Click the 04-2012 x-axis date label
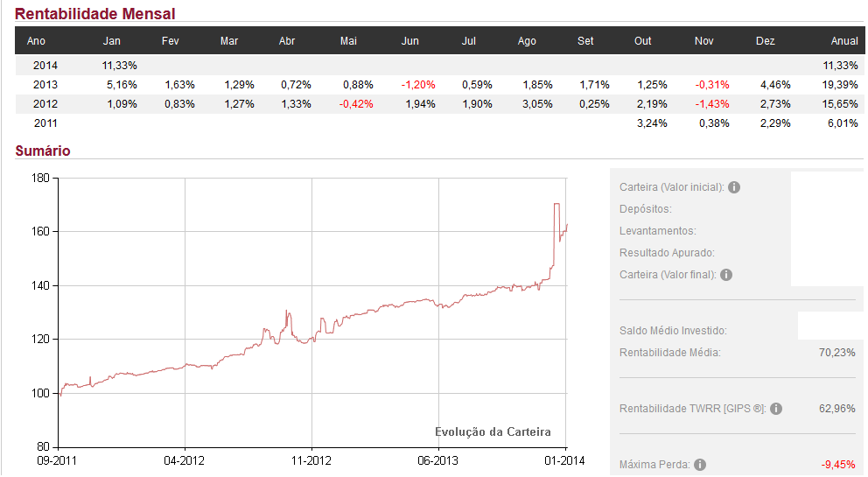The height and width of the screenshot is (477, 868). tap(185, 460)
